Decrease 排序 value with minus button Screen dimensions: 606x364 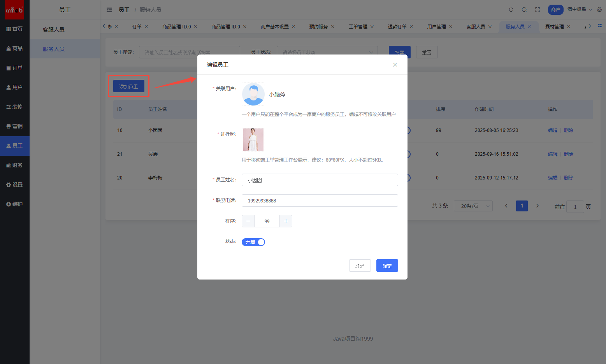coord(248,221)
